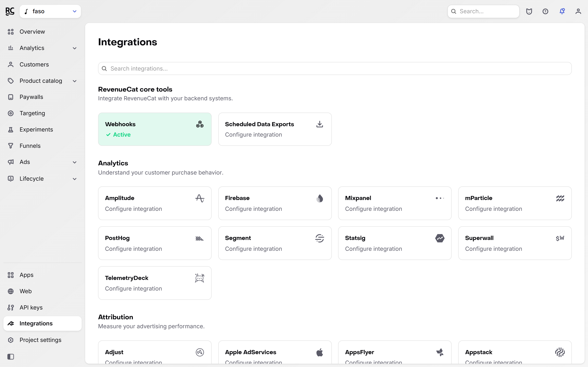This screenshot has width=588, height=367.
Task: Click the Search integrations input field
Action: click(x=335, y=69)
